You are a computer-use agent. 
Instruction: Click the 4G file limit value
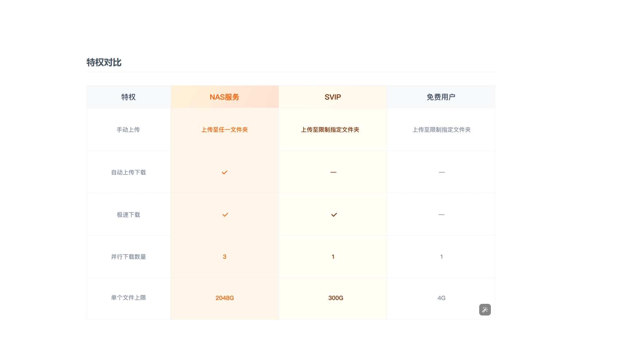coord(442,298)
